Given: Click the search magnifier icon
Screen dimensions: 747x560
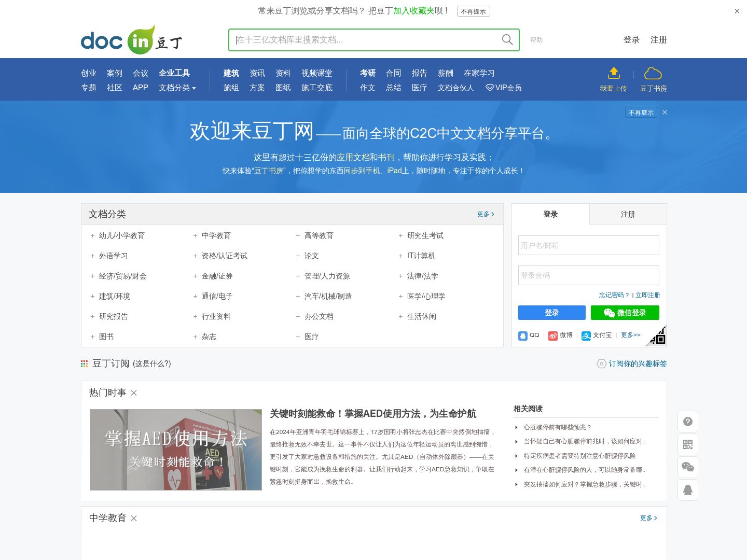Looking at the screenshot, I should coord(507,40).
